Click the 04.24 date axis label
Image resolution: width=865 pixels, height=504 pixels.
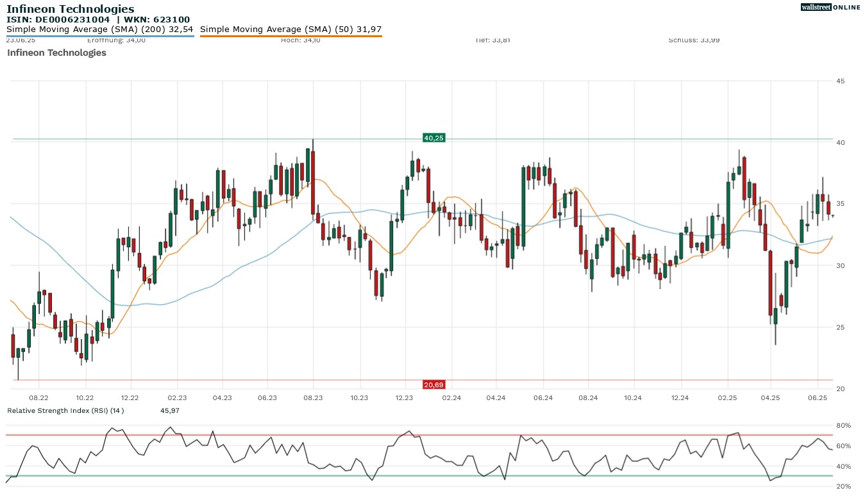(x=496, y=398)
